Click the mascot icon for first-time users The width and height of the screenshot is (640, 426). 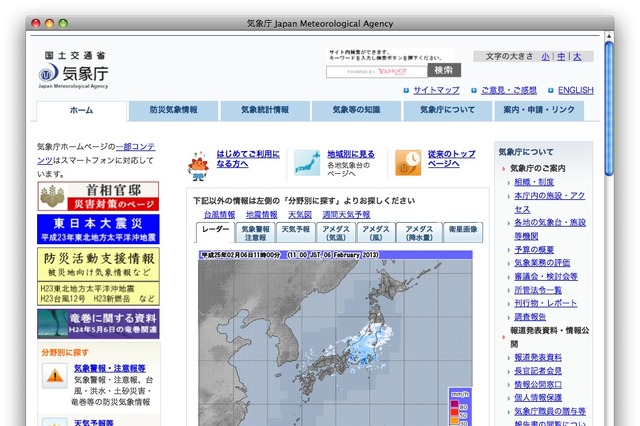tap(198, 166)
